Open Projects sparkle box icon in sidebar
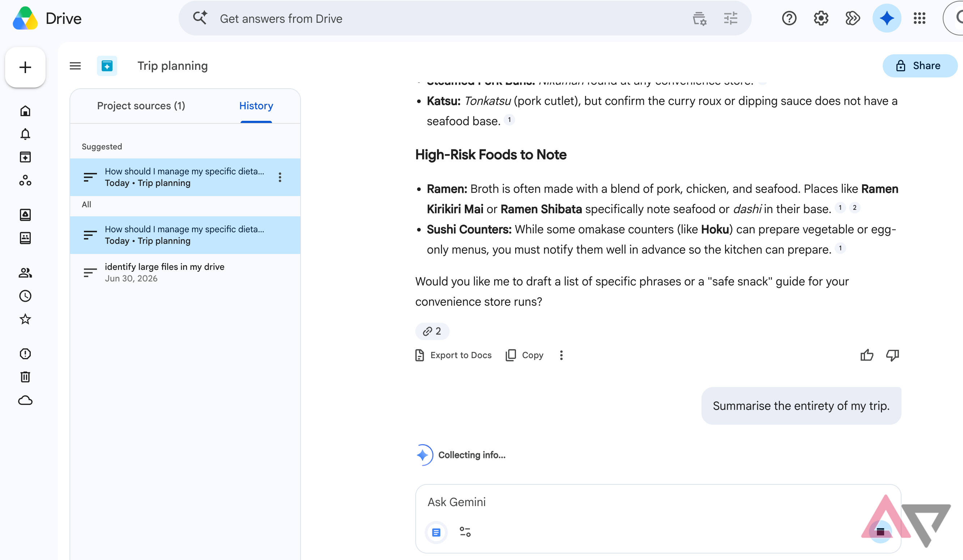963x560 pixels. (25, 157)
